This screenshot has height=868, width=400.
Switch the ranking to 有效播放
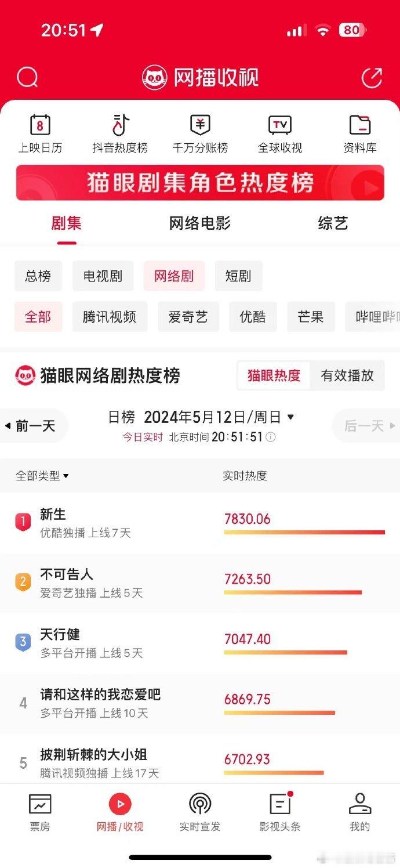tap(347, 375)
